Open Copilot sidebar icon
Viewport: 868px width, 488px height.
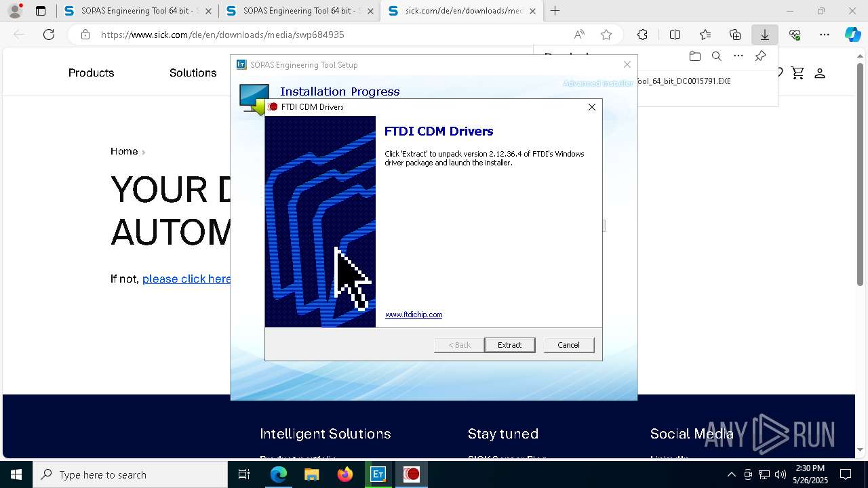click(852, 35)
